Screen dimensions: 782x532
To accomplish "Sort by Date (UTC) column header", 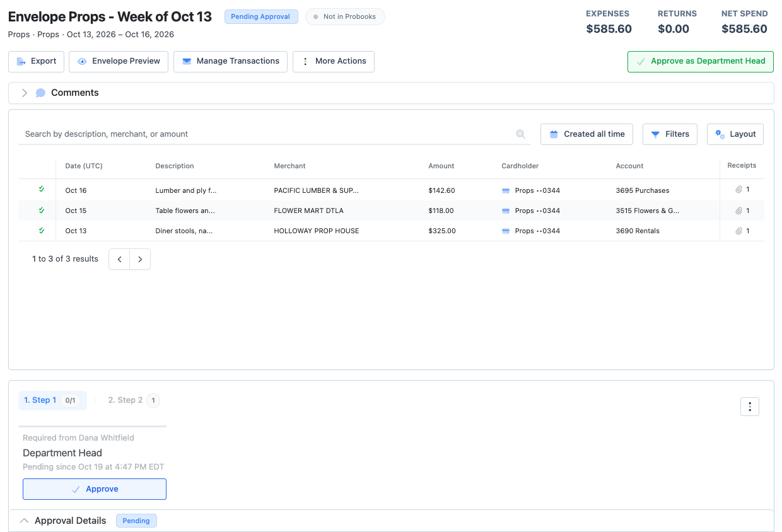I will [84, 166].
